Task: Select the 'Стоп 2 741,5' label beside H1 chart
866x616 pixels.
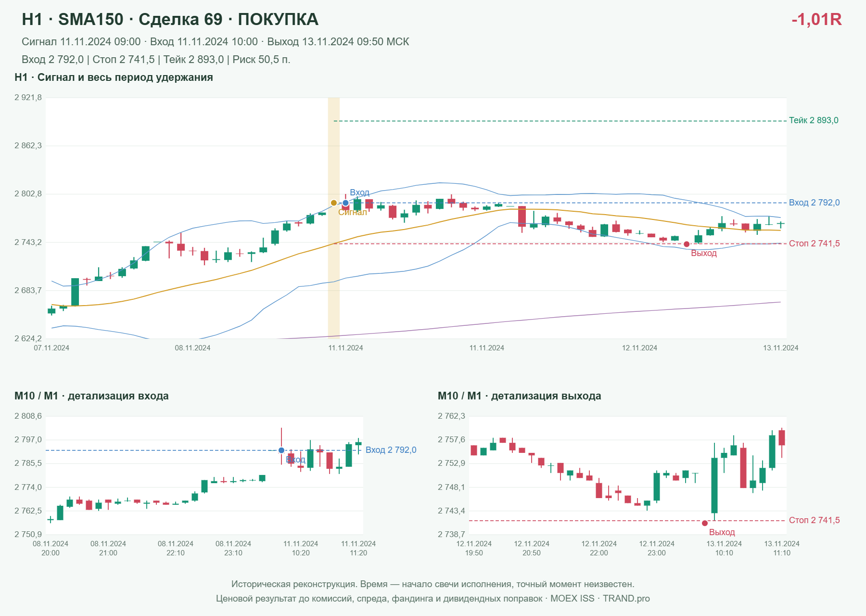Action: click(x=814, y=244)
